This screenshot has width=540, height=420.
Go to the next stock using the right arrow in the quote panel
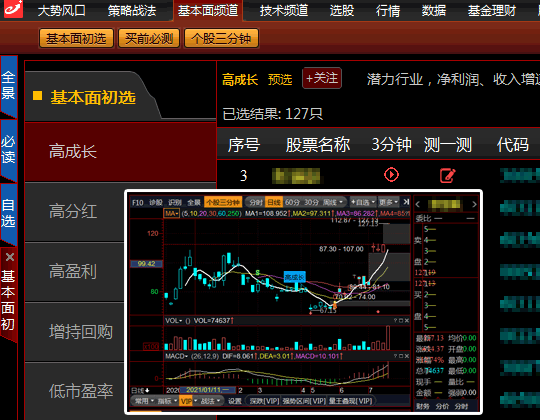pyautogui.click(x=474, y=204)
